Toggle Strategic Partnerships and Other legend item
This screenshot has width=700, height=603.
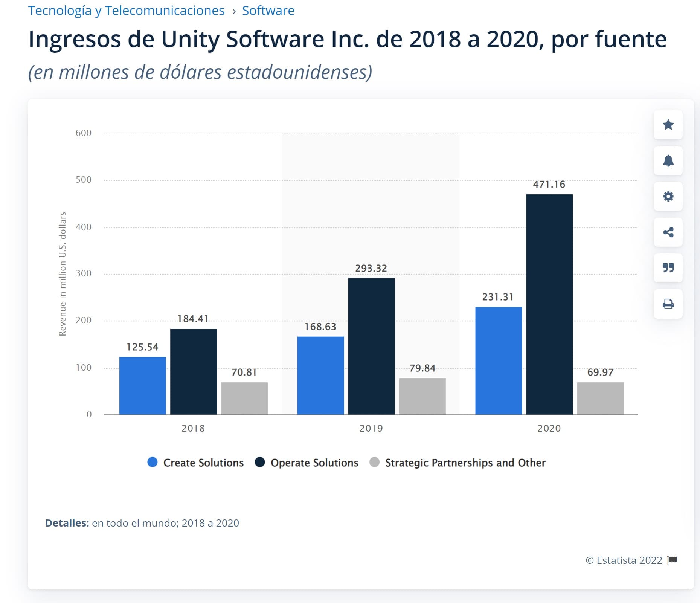pos(458,463)
